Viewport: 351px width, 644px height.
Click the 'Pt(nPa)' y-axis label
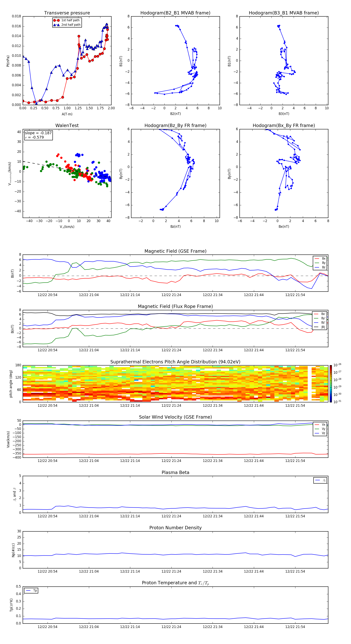[x=8, y=61]
